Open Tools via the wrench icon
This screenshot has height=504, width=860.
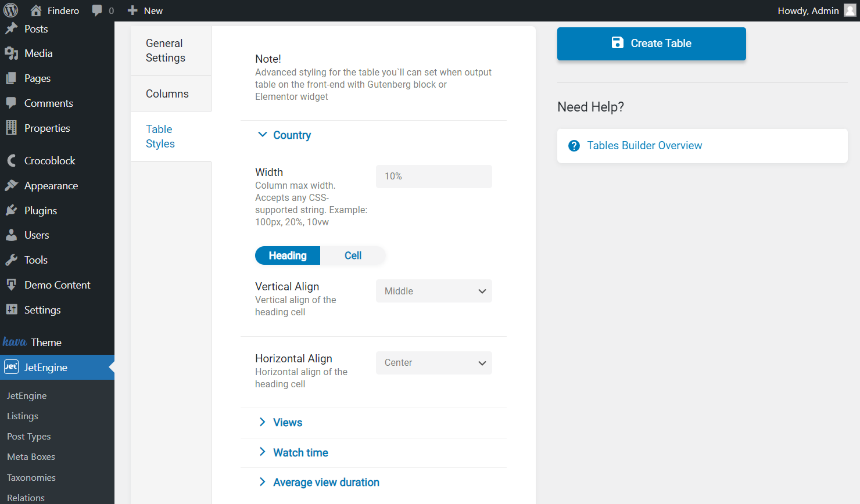tap(11, 260)
